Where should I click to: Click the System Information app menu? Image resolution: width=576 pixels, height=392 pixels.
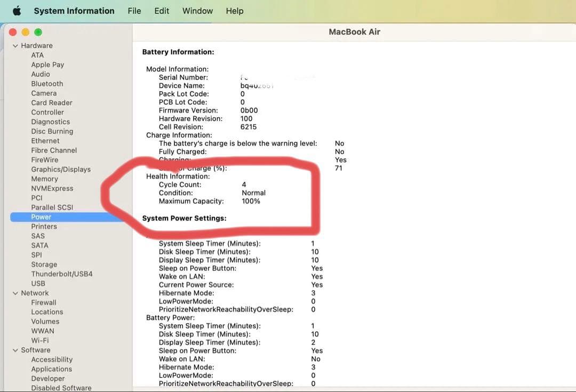(74, 11)
